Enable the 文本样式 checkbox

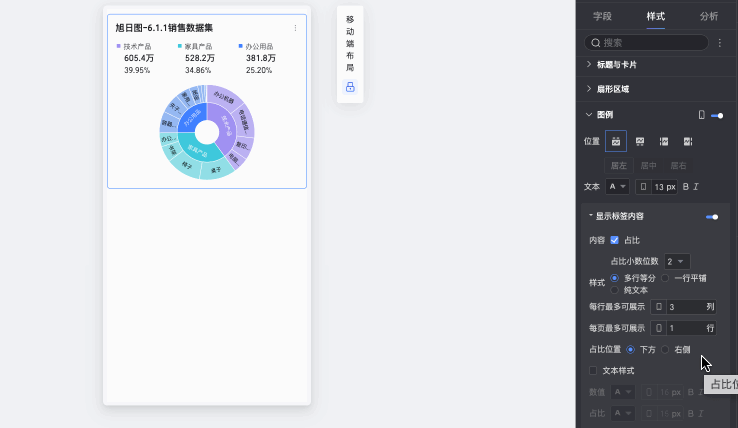pyautogui.click(x=593, y=371)
